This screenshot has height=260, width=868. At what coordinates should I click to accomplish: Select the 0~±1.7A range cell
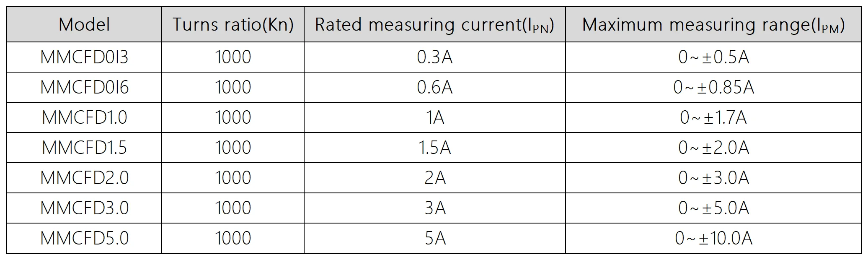[713, 117]
